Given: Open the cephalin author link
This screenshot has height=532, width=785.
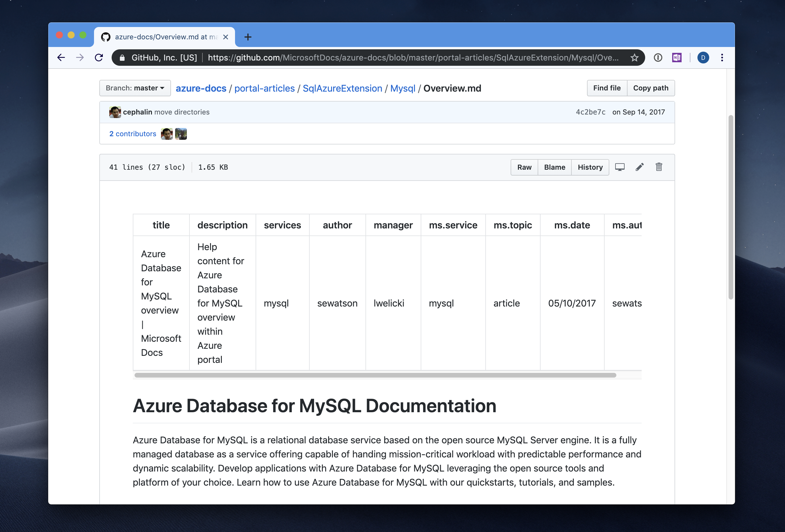Looking at the screenshot, I should click(137, 112).
